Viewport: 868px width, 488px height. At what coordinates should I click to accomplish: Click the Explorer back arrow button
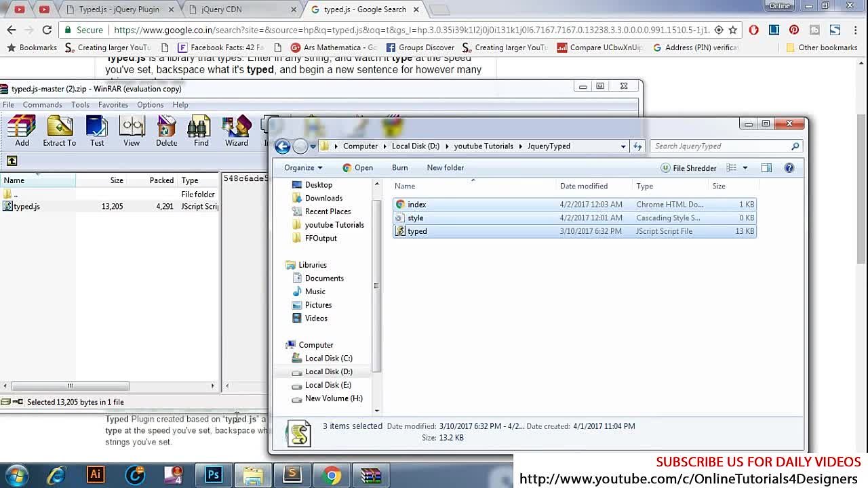click(x=283, y=146)
